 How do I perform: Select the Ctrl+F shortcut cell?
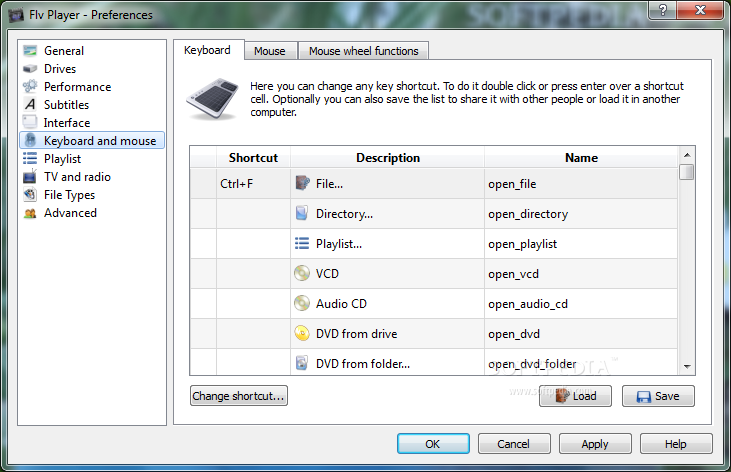[253, 184]
